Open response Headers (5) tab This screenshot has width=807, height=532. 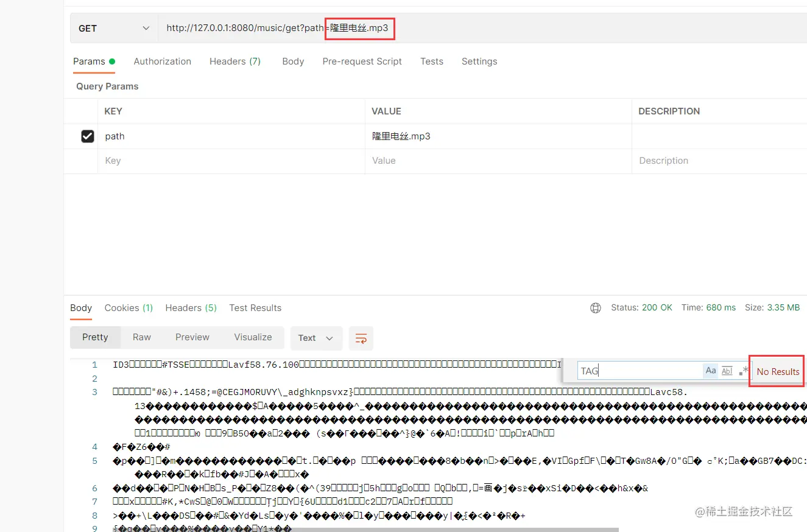pyautogui.click(x=191, y=308)
